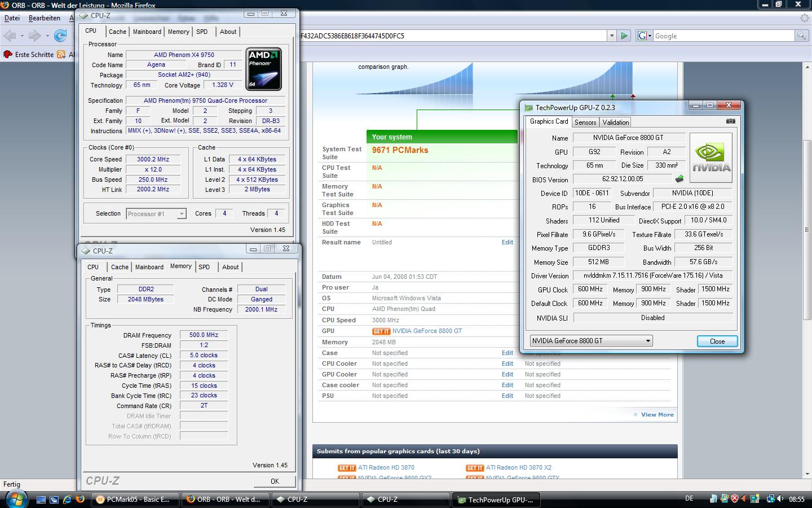The image size is (812, 508).
Task: Click OK in the lower CPU-Z window
Action: (275, 481)
